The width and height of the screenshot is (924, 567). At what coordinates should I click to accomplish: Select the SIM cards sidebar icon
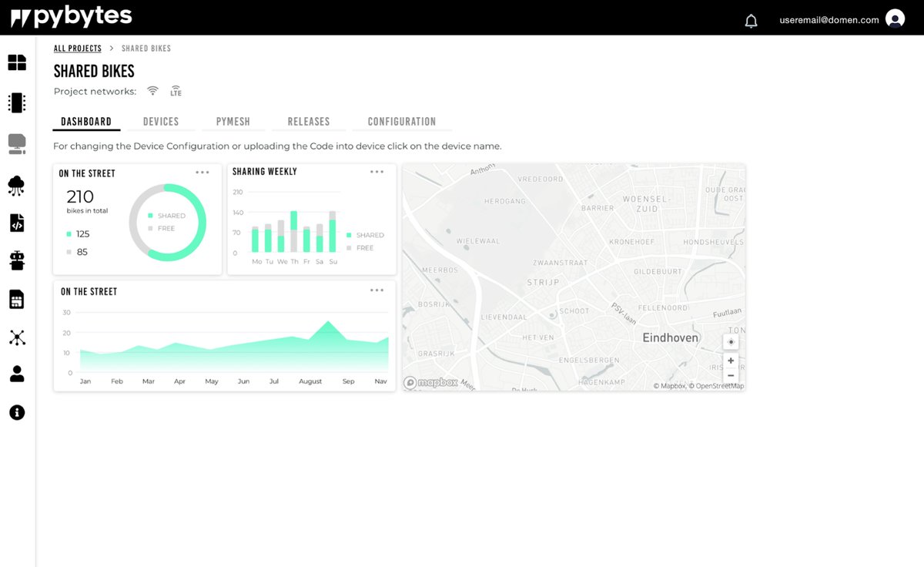coord(16,299)
